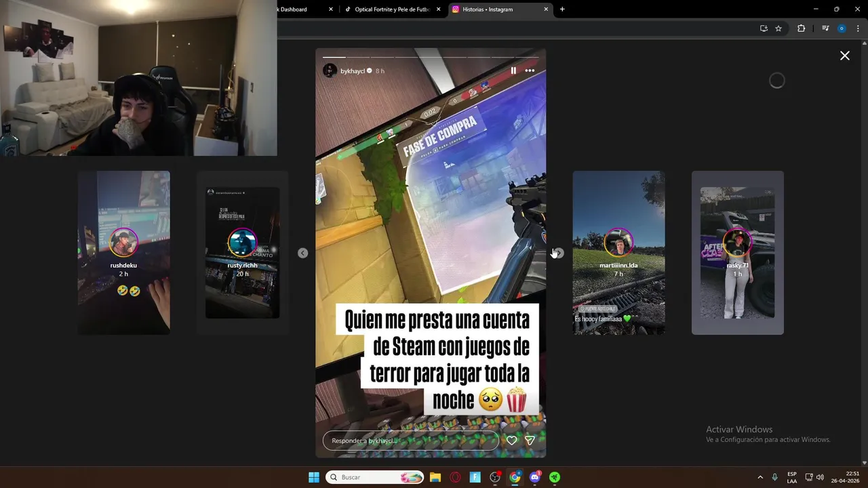Open bykhaycl profile picture
Screen dimensions: 868x488
(330, 70)
